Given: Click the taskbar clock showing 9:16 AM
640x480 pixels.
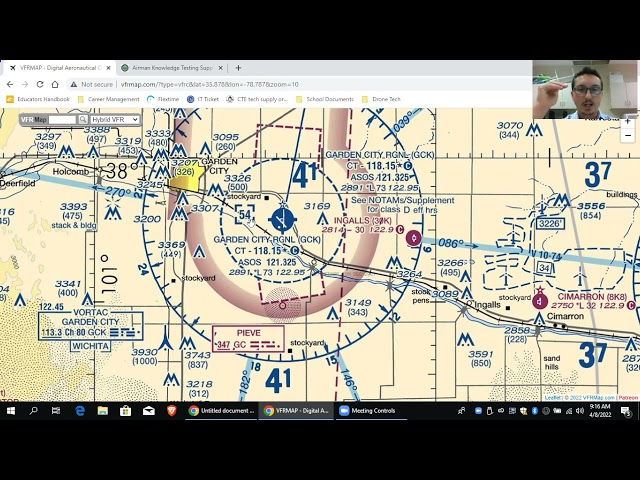Looking at the screenshot, I should click(x=600, y=411).
